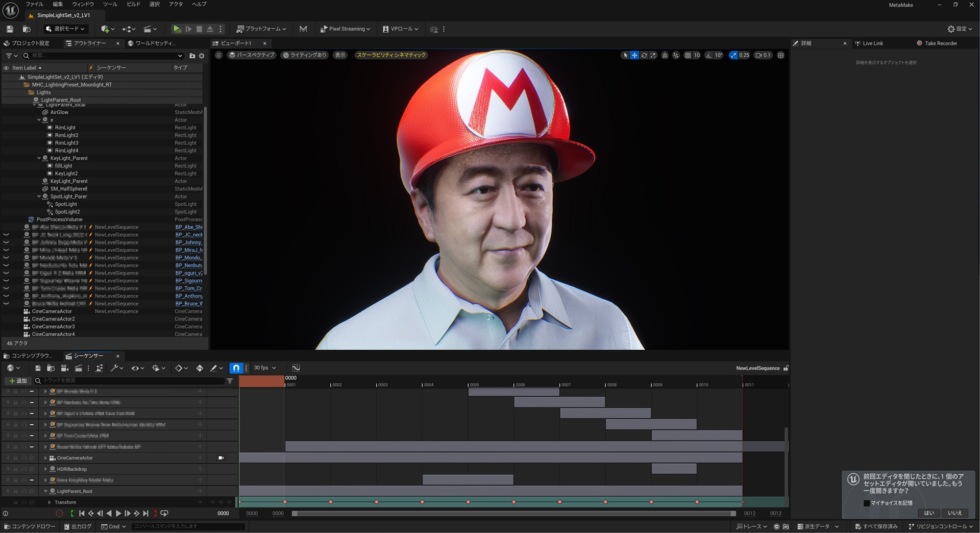Open the プラットフォーム dropdown
The image size is (980, 533).
pyautogui.click(x=261, y=29)
